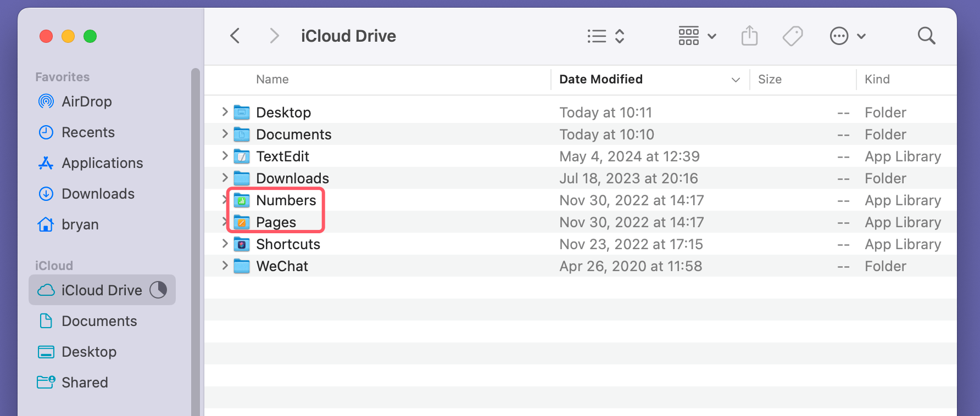
Task: Select the Shortcuts folder icon
Action: point(242,244)
